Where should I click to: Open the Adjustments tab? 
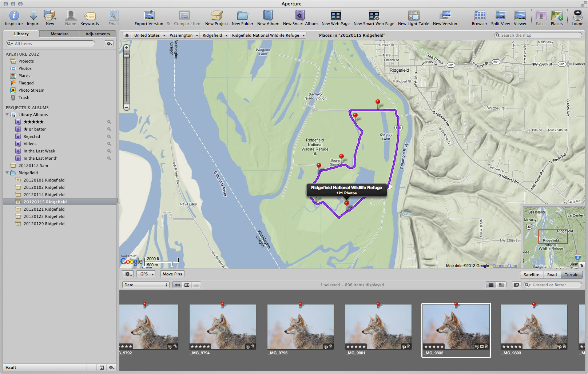tap(98, 34)
